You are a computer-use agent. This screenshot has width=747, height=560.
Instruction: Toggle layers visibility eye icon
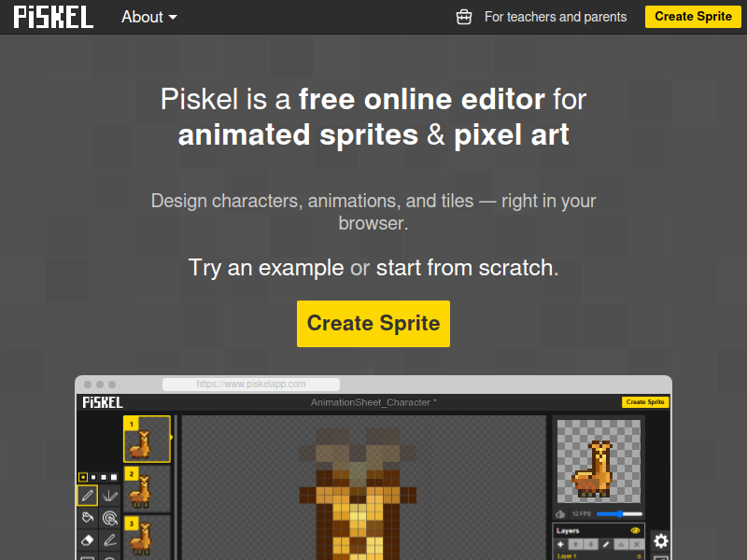(635, 530)
